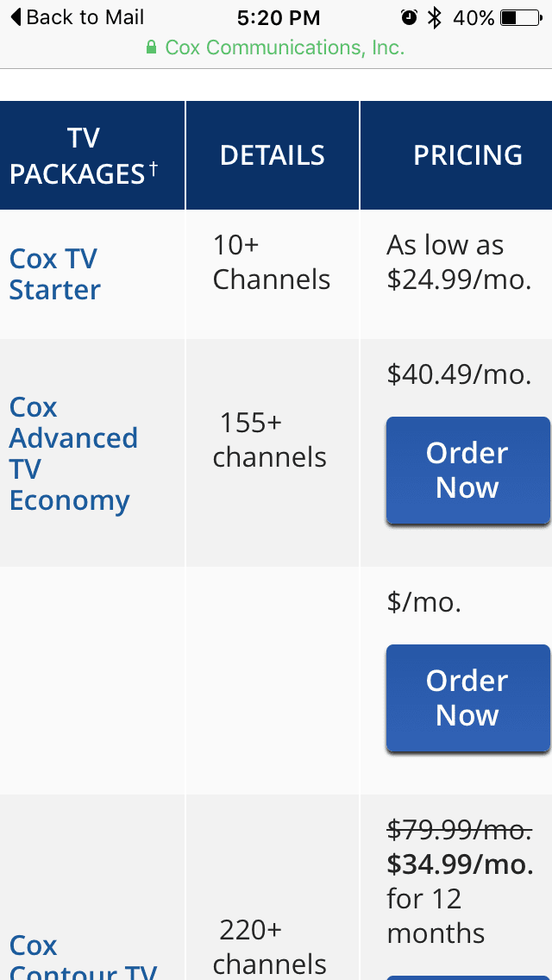Tap the green secure lock icon

151,47
